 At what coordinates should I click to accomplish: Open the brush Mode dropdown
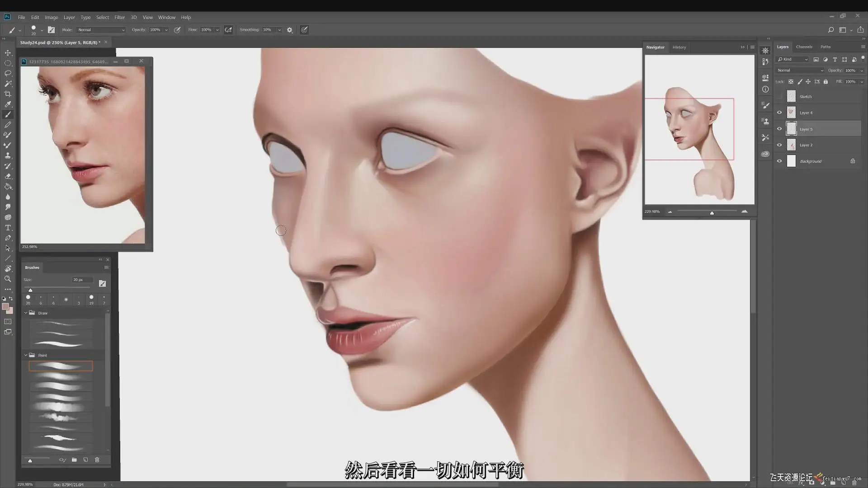pos(101,30)
